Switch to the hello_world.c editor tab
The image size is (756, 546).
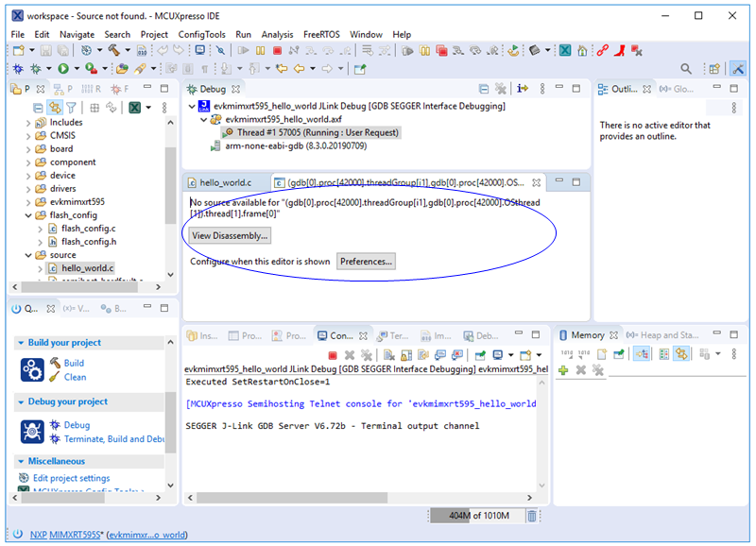226,182
